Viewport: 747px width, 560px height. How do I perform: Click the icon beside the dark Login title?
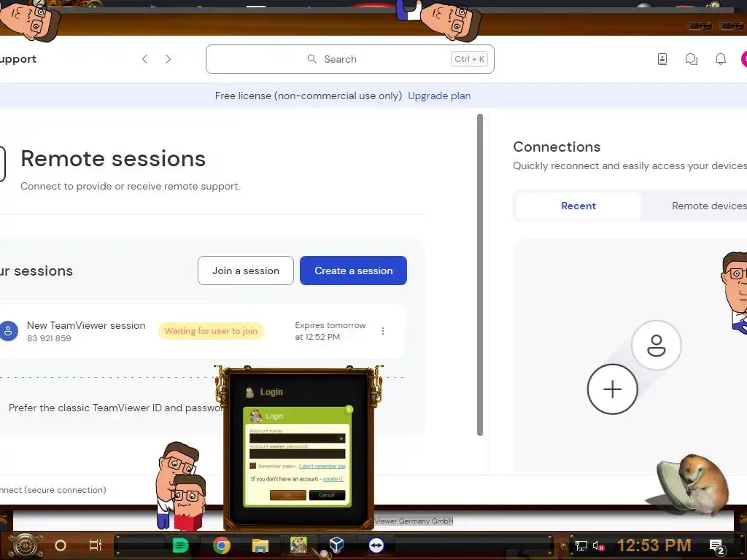(x=249, y=392)
